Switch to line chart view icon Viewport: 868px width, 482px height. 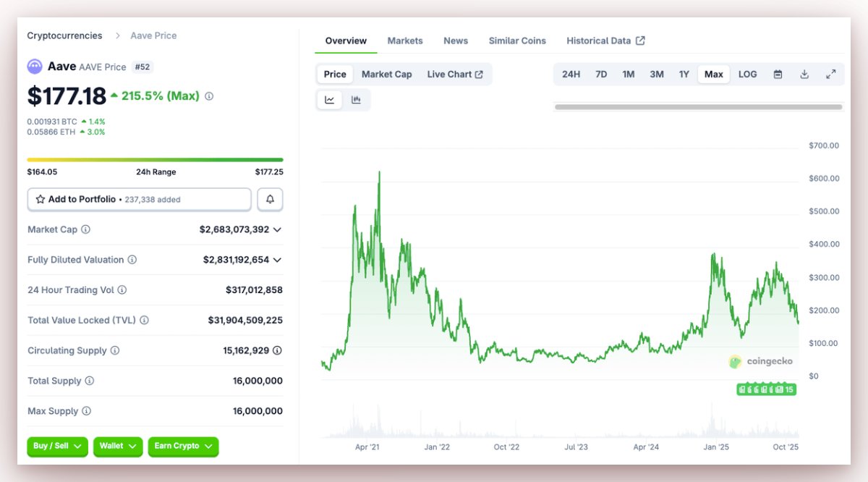[330, 100]
